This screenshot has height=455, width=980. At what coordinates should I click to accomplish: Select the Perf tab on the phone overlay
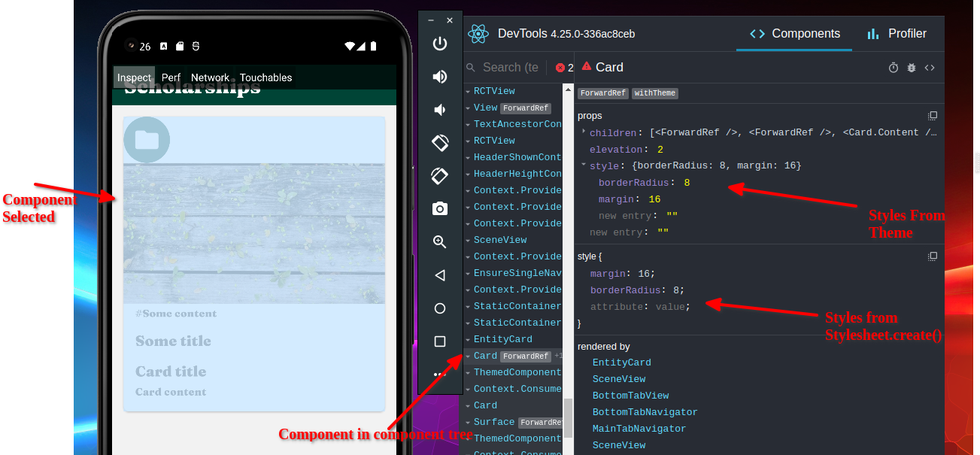point(171,77)
